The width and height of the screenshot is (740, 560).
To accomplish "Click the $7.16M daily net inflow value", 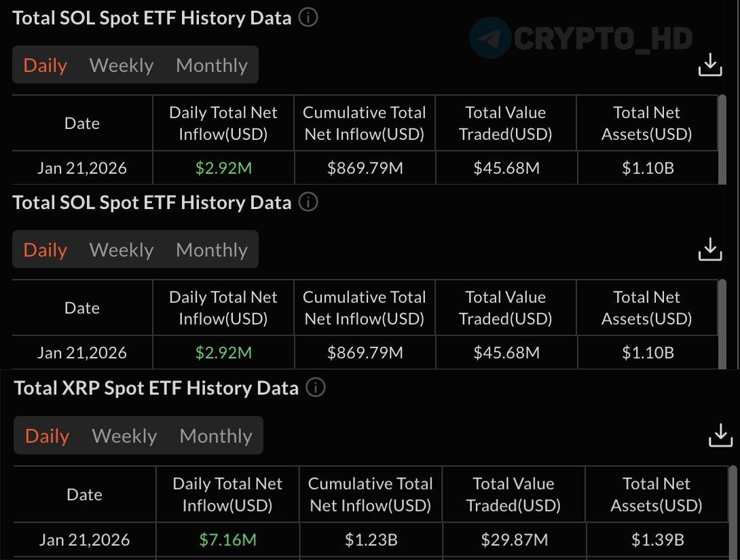I will pos(227,540).
